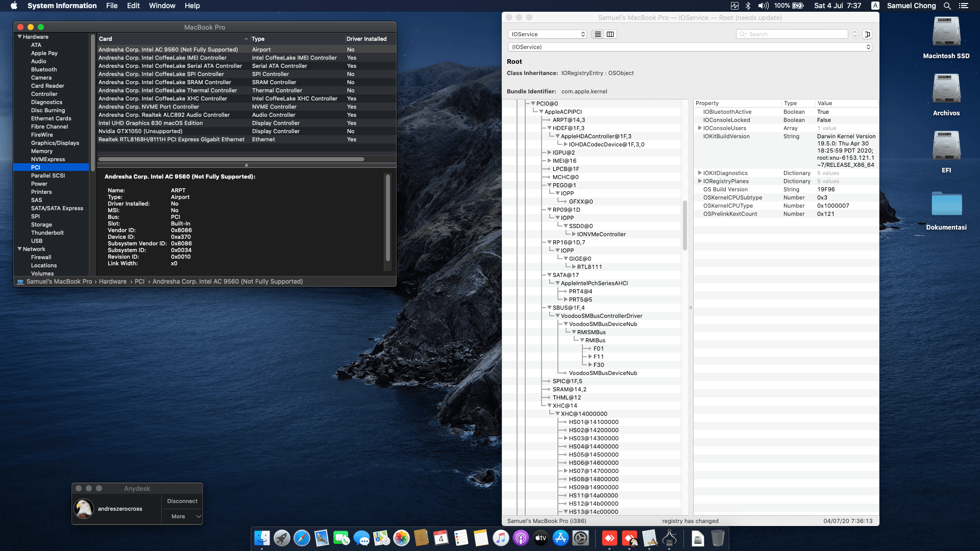The image size is (980, 551).
Task: Click the PCI table horizontal scrollbar
Action: pos(231,159)
